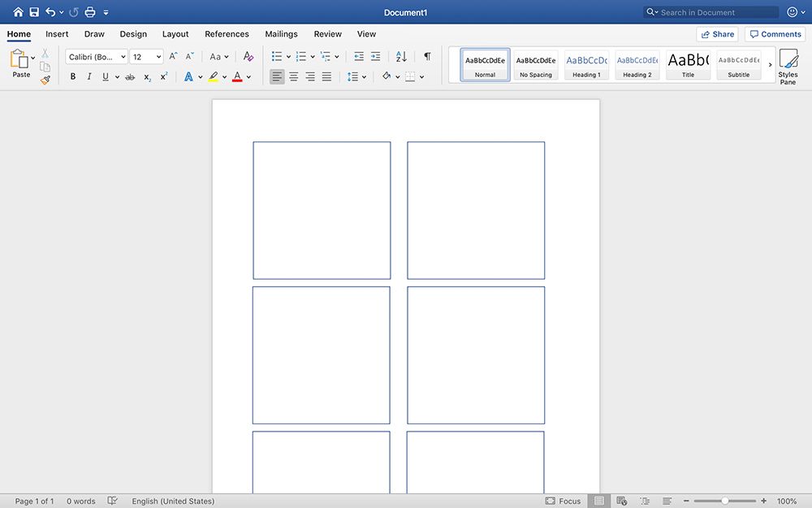Open the font size dropdown

(158, 57)
